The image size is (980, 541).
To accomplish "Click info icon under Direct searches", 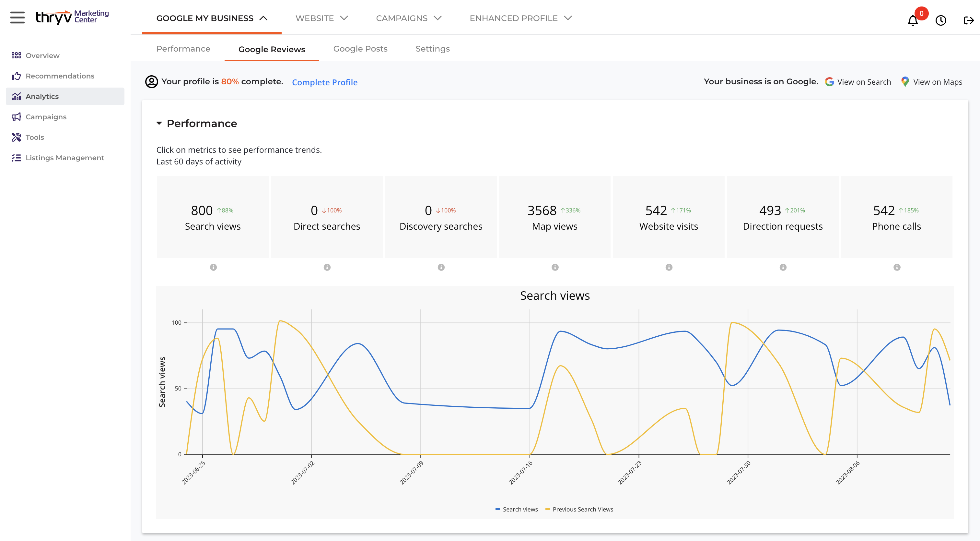I will (327, 267).
